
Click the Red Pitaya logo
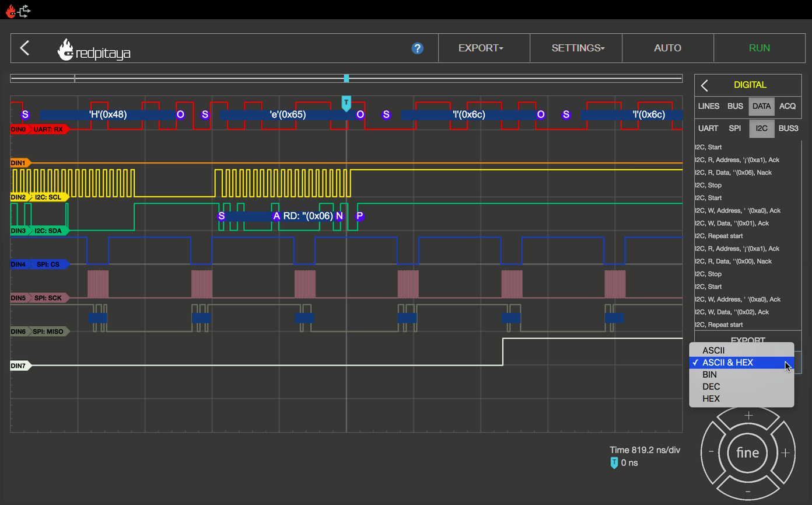(x=94, y=50)
